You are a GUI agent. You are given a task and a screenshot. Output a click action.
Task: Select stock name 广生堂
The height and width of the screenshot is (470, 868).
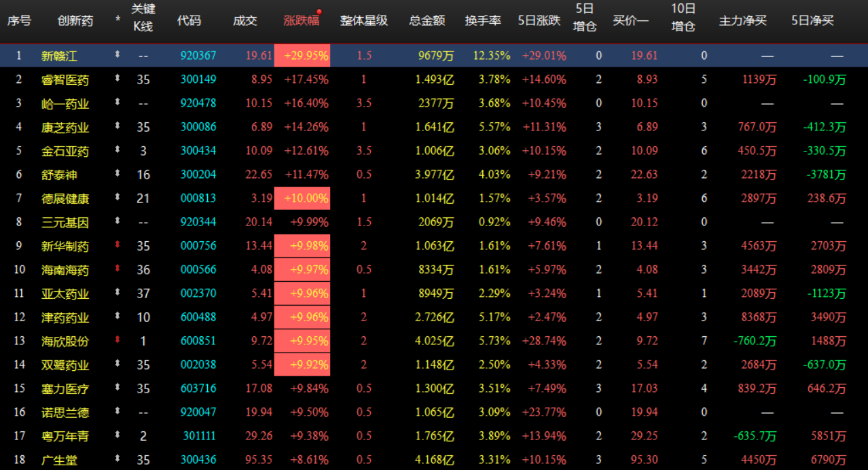coord(59,460)
